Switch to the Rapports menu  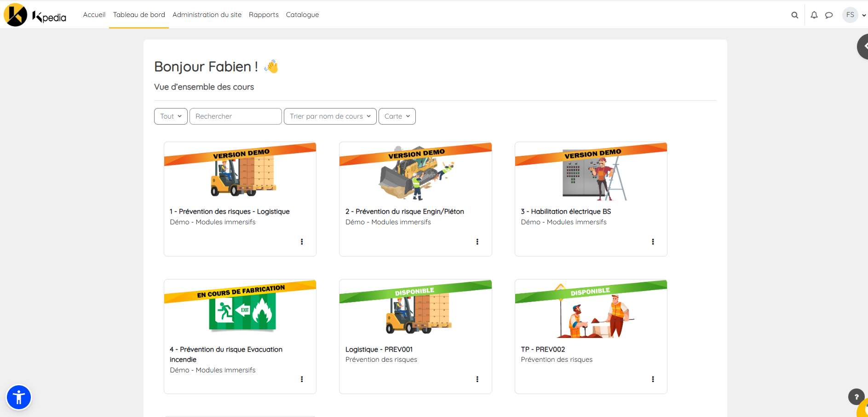[x=264, y=14]
